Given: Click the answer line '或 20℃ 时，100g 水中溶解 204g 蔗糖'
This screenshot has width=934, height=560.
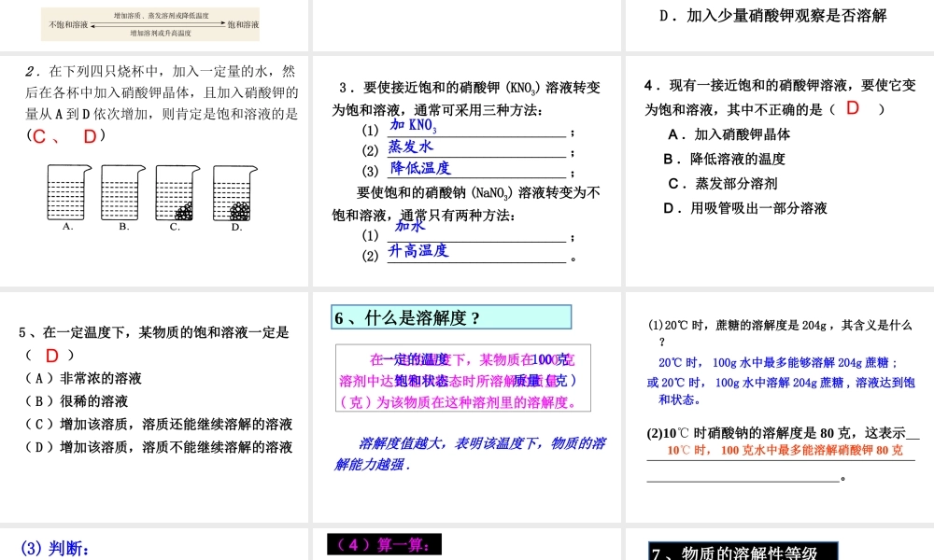Looking at the screenshot, I should (781, 391).
